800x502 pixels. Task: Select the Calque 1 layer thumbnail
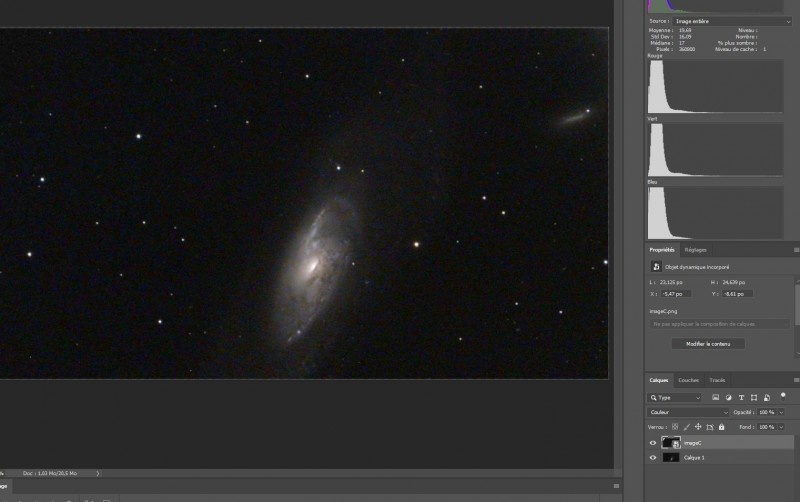(670, 458)
